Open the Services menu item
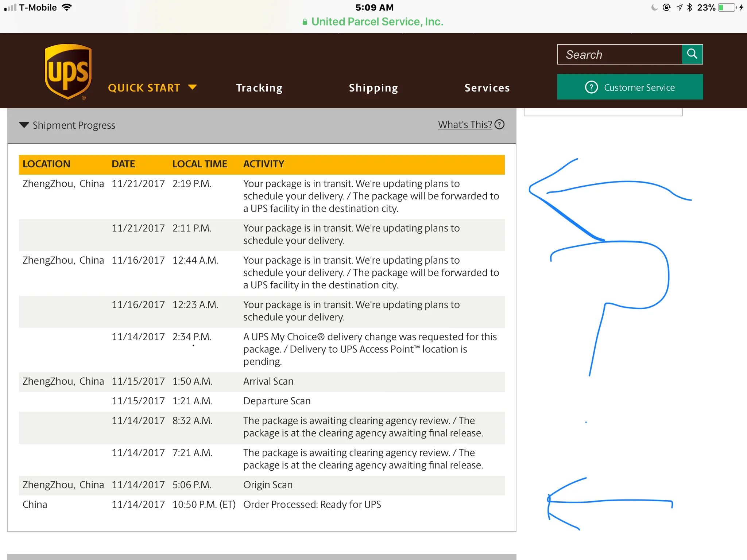The width and height of the screenshot is (747, 560). (487, 87)
